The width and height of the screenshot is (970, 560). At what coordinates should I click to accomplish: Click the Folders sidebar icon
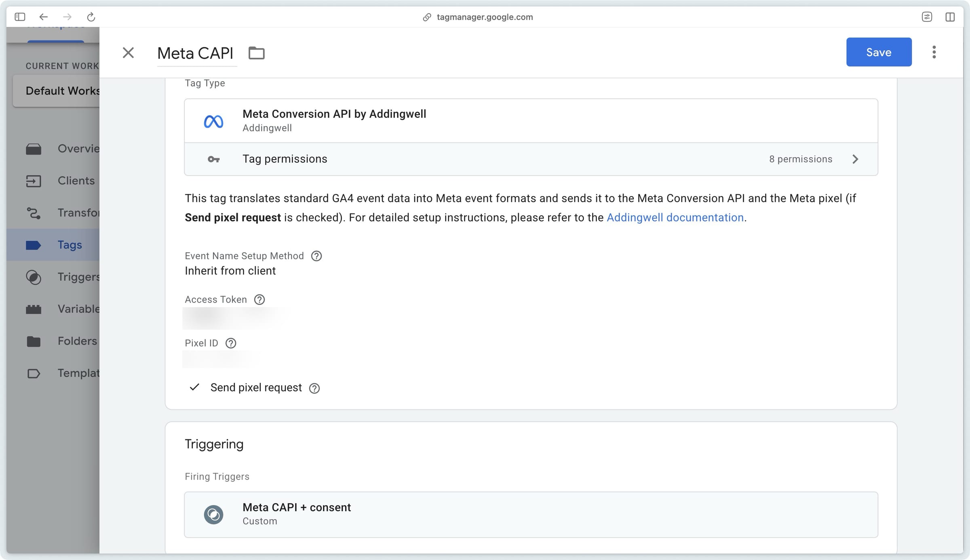[x=34, y=341]
